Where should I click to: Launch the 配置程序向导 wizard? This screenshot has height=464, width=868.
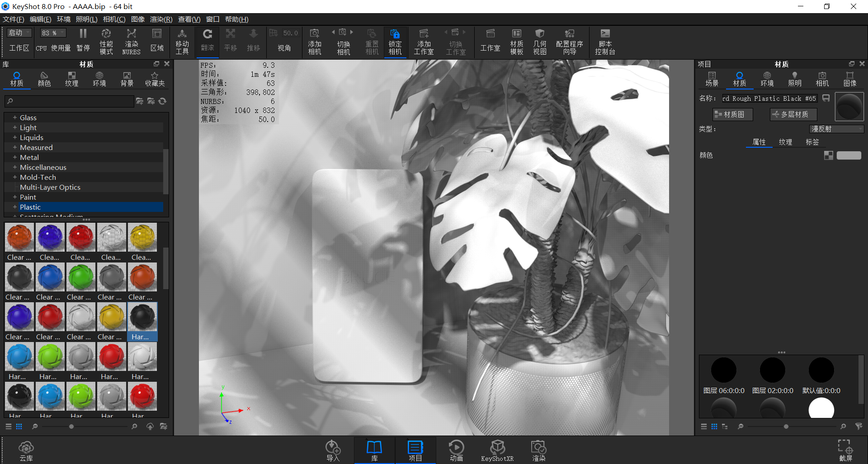click(x=569, y=41)
